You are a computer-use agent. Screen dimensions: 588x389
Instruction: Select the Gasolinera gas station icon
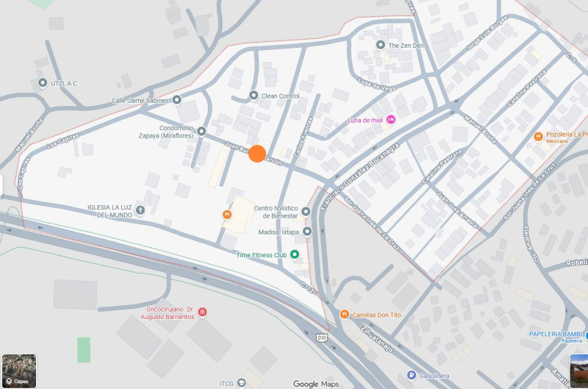coord(412,375)
